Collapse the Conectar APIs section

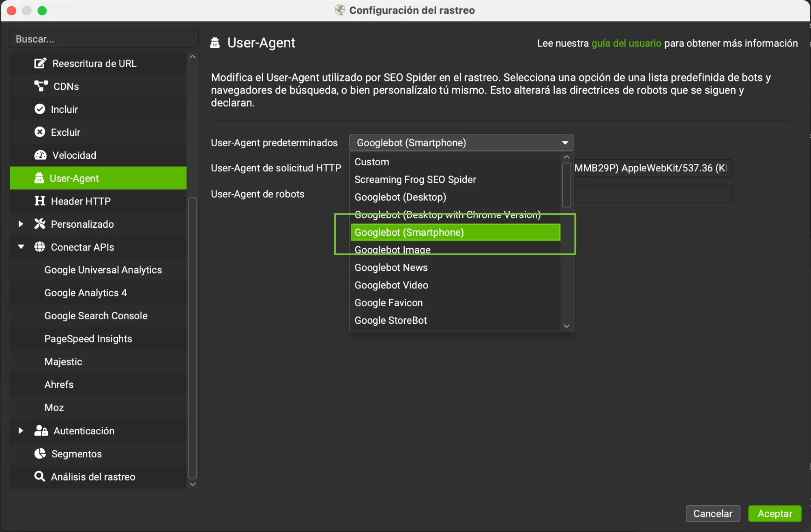21,247
